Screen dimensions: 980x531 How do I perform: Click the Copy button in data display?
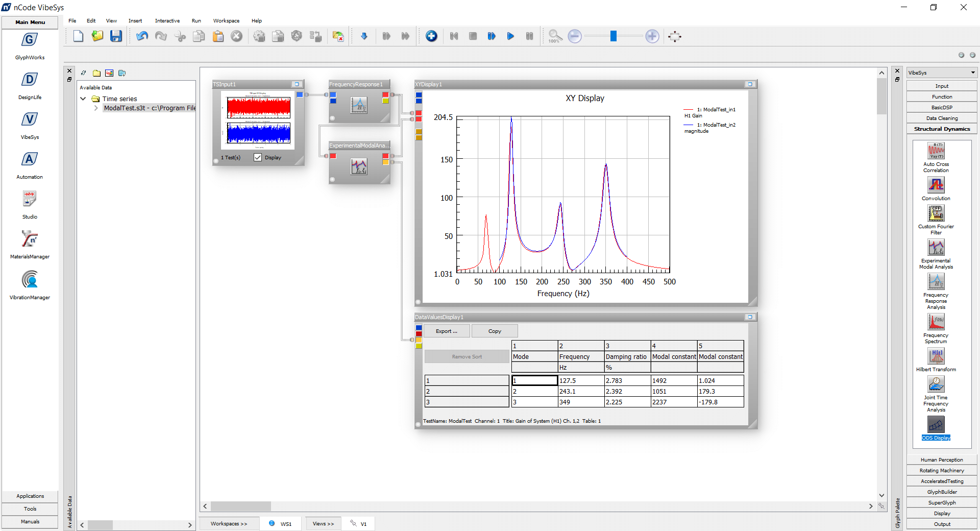click(495, 331)
